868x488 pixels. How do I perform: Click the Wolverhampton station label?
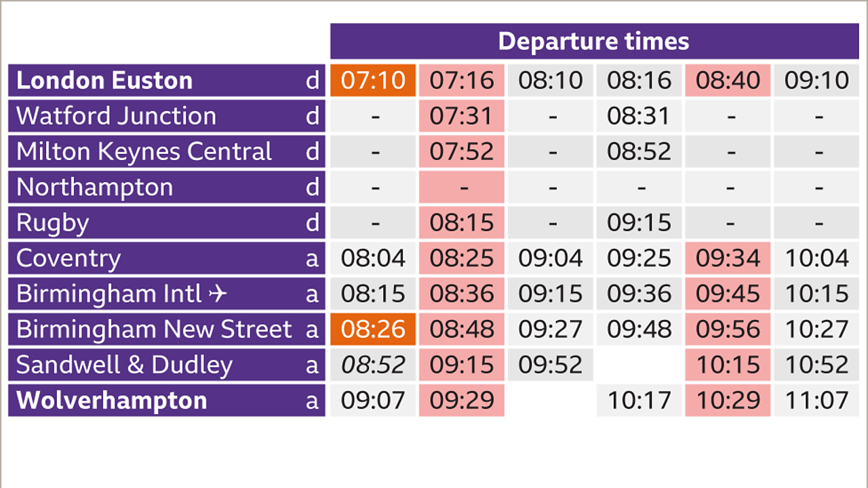click(111, 401)
